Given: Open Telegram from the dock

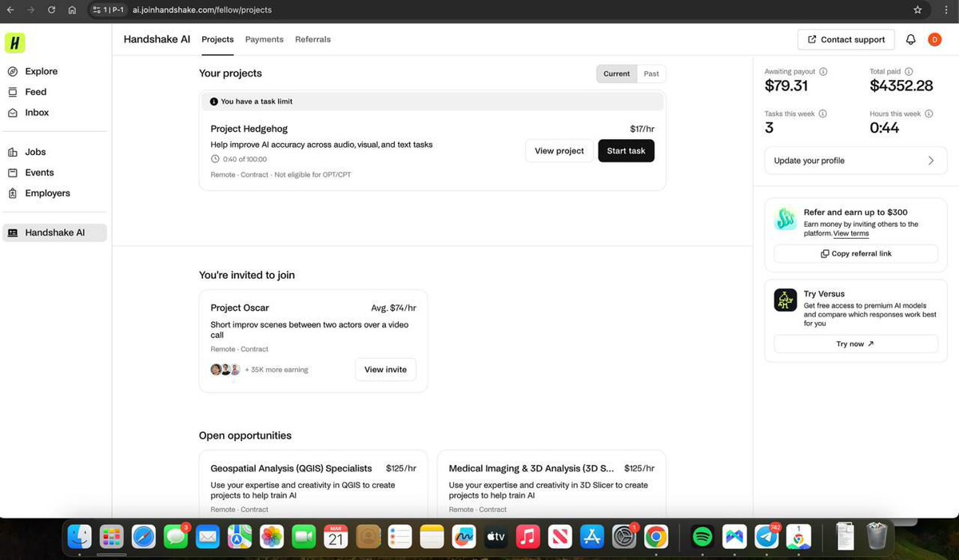Looking at the screenshot, I should [767, 536].
